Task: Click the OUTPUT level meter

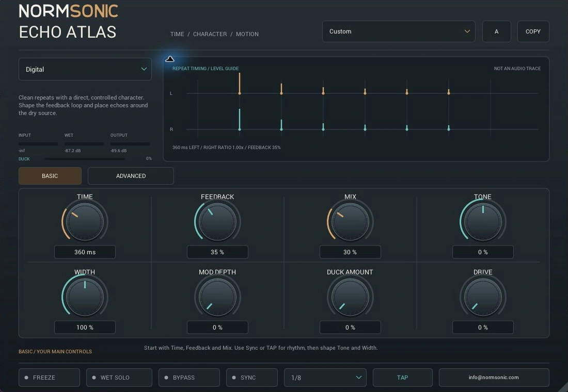Action: point(130,144)
